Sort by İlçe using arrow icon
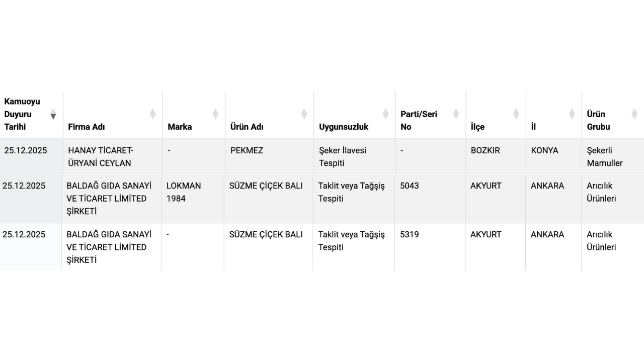The height and width of the screenshot is (362, 644). pyautogui.click(x=516, y=114)
